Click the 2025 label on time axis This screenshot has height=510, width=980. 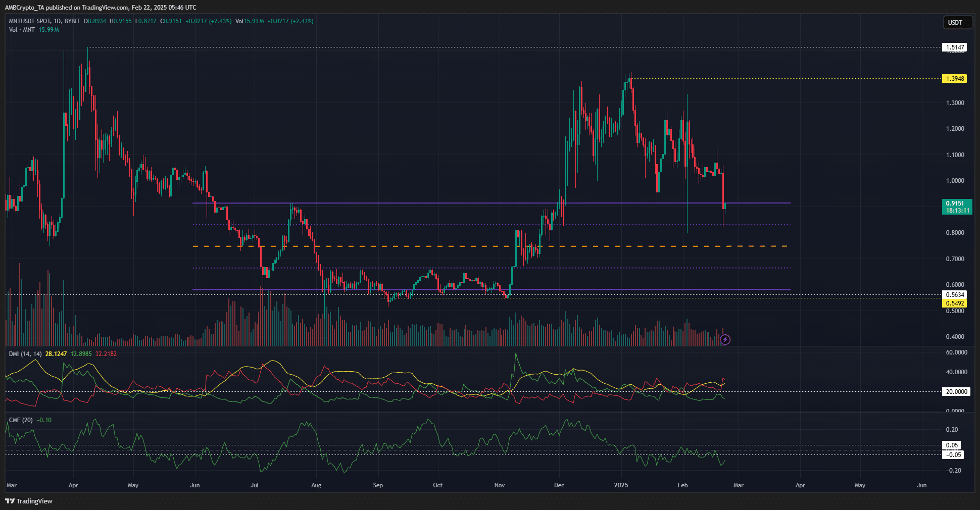621,485
